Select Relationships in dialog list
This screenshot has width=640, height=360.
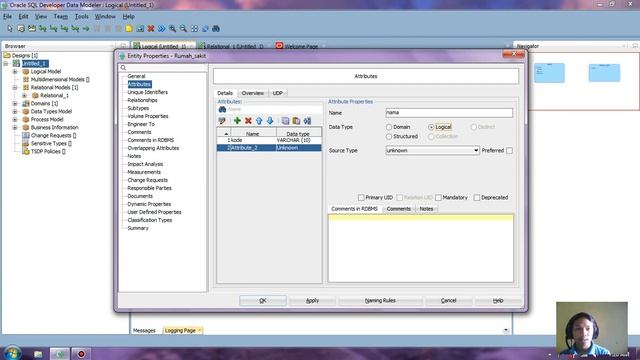tap(142, 100)
